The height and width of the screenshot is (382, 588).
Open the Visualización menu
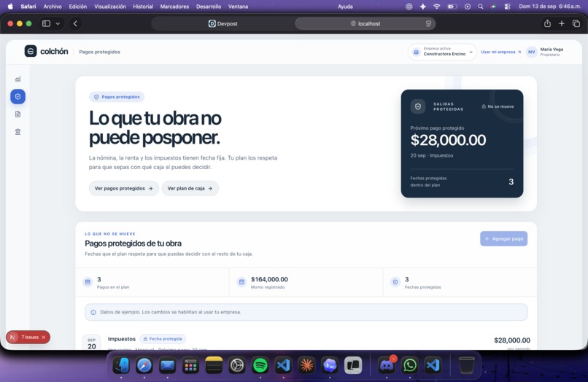(110, 7)
